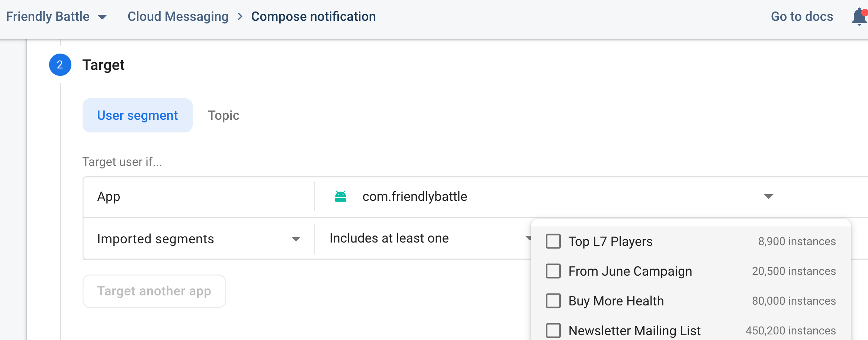Expand the com.friendlybattle app dropdown

[768, 196]
